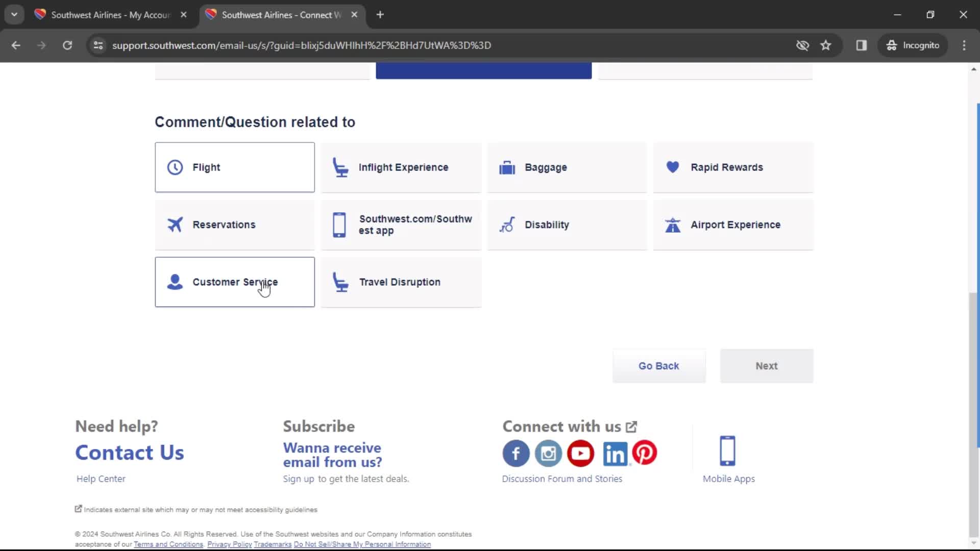
Task: Click Wanna receive email from us link
Action: click(x=332, y=455)
